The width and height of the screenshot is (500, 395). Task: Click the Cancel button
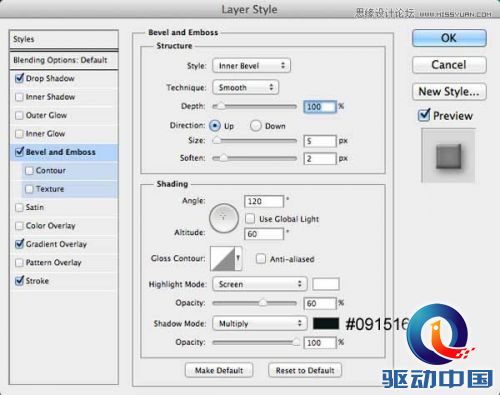pos(449,65)
